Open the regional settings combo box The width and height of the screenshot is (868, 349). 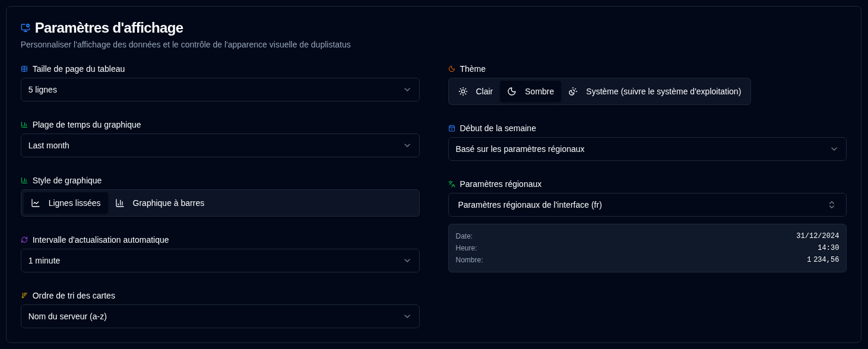pos(647,205)
